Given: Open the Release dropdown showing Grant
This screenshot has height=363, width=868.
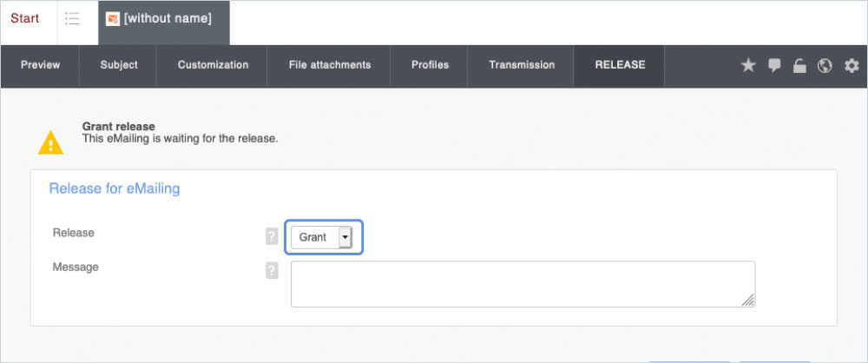Looking at the screenshot, I should tap(322, 237).
